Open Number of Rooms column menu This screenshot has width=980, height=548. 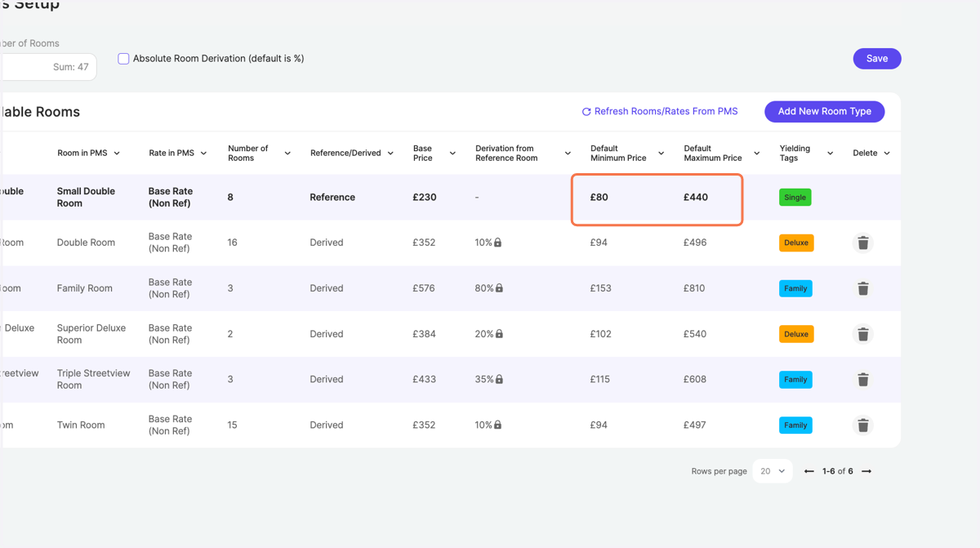pyautogui.click(x=287, y=154)
